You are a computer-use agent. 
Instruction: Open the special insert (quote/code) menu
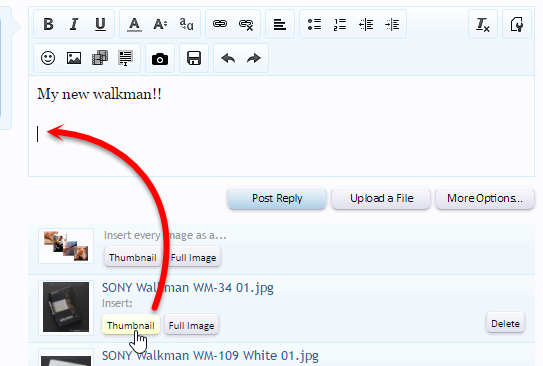[x=125, y=58]
